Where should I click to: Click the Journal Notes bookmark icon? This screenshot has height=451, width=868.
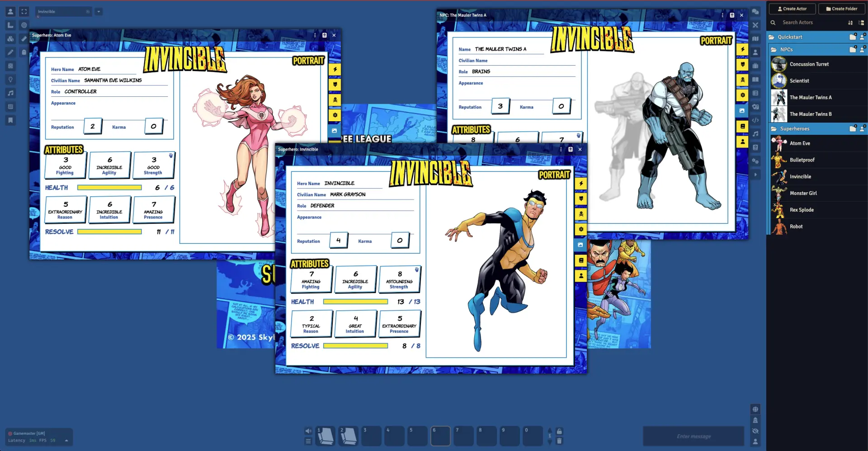coord(10,120)
